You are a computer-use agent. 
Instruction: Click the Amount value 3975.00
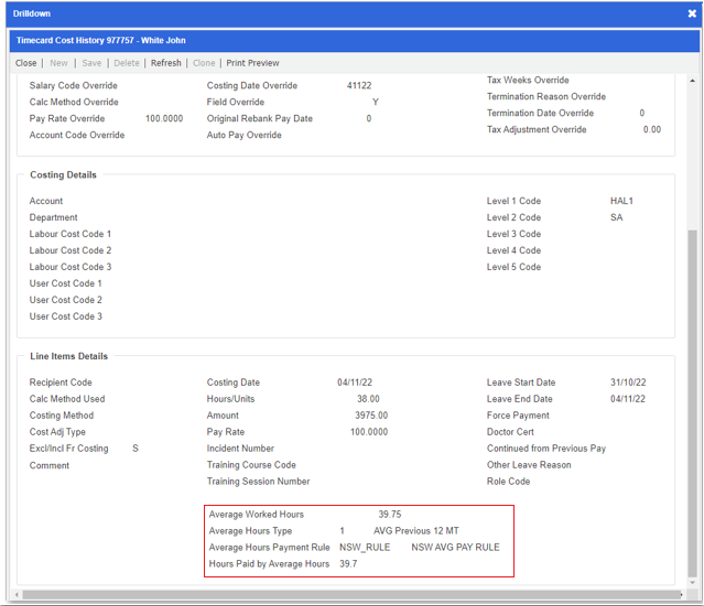(371, 415)
